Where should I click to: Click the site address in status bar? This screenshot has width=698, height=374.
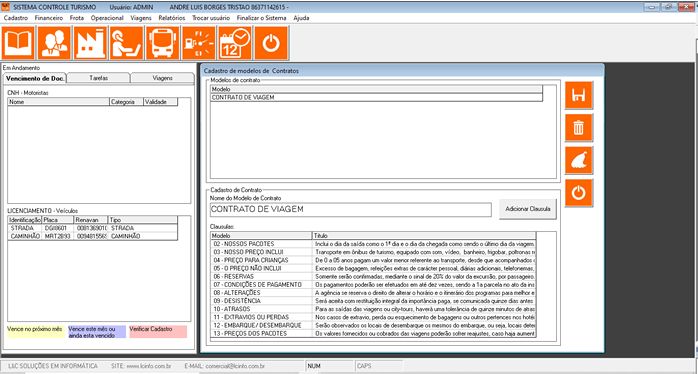click(149, 366)
